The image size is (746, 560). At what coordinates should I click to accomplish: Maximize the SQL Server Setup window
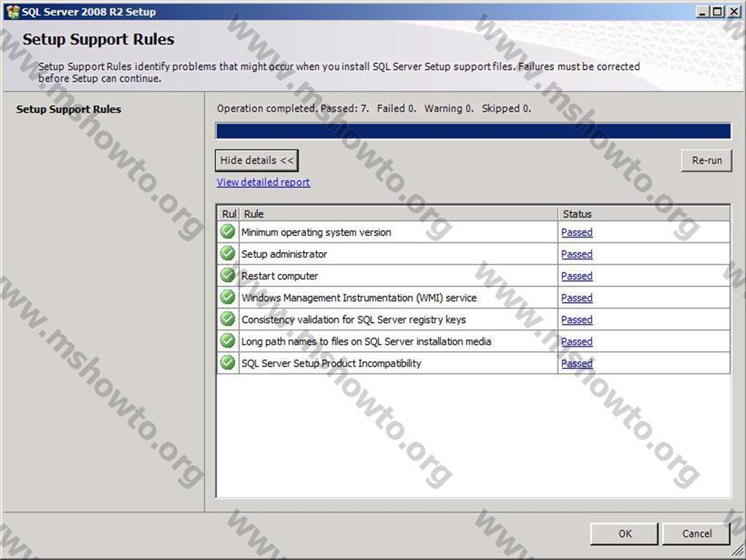pyautogui.click(x=718, y=12)
